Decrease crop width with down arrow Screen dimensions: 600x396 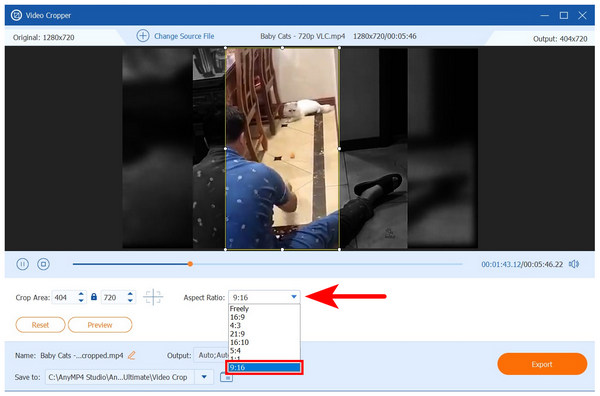pyautogui.click(x=81, y=301)
